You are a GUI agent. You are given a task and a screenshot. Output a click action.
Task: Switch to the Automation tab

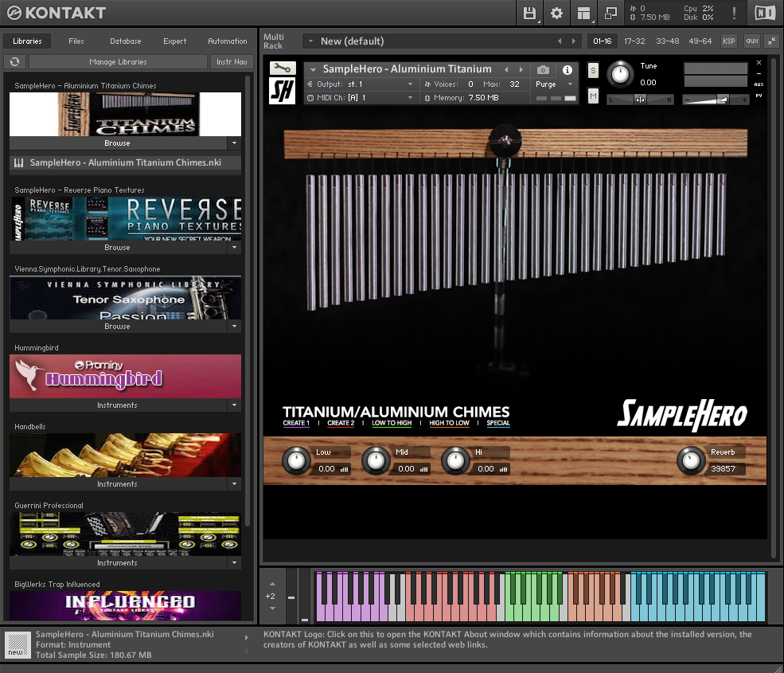coord(228,41)
